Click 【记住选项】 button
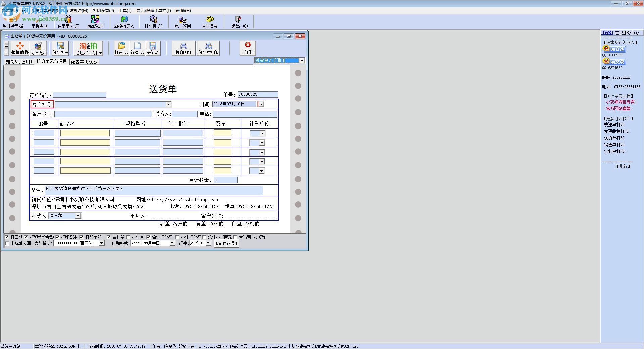Screen dimensions: 644x349 (226, 243)
